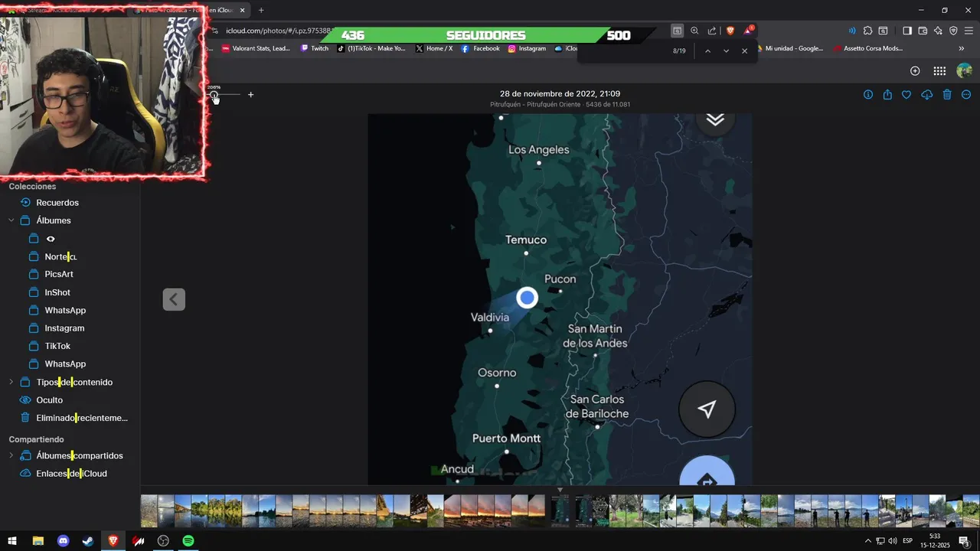Expand Álbumes compartidos section
The height and width of the screenshot is (551, 980).
11,455
